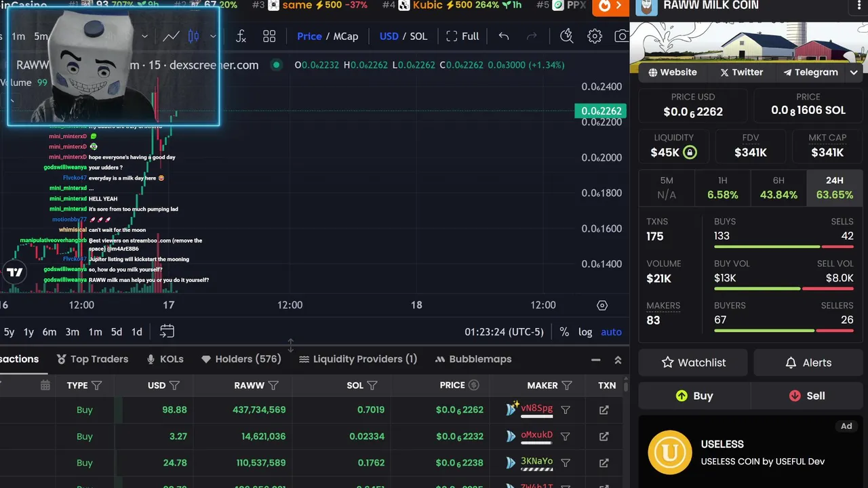
Task: Select the 24H stats period
Action: [835, 188]
